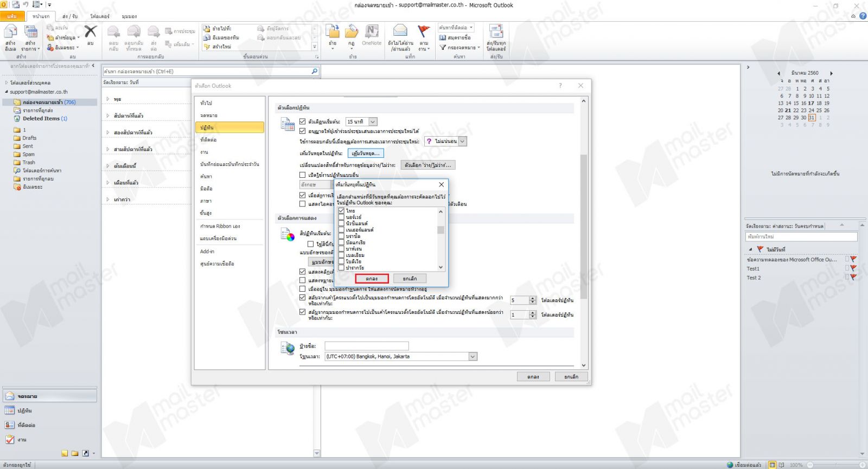Click the Rules (กฎ) icon in ribbon
Image resolution: width=868 pixels, height=469 pixels.
point(352,31)
